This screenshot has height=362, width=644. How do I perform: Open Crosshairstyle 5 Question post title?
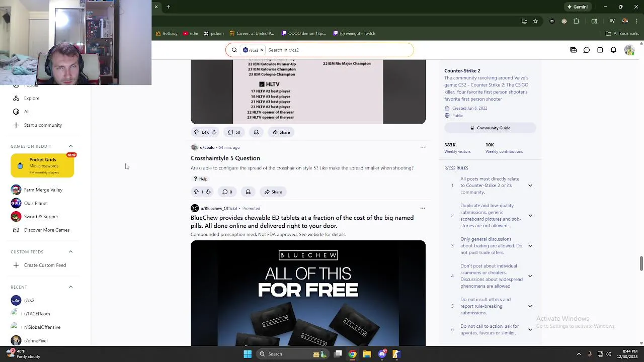click(x=225, y=158)
